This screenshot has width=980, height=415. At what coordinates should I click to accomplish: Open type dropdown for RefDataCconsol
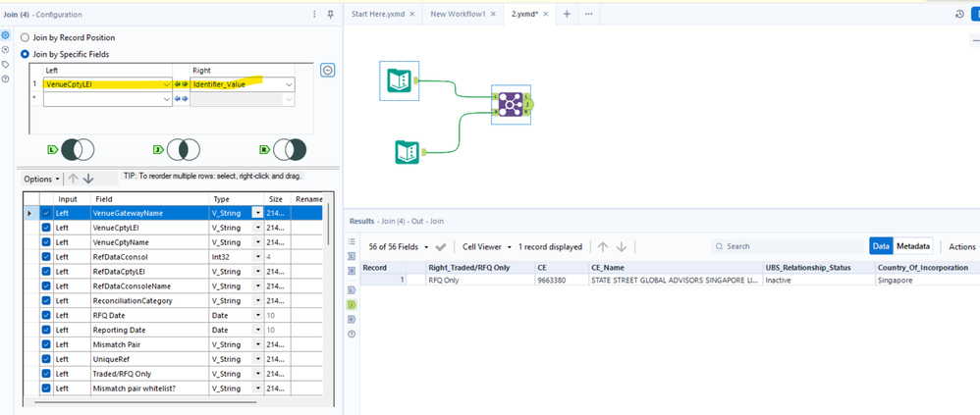pos(257,256)
